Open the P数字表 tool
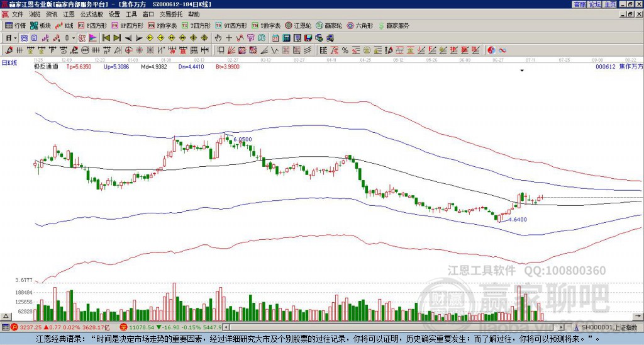This screenshot has width=644, height=345. (163, 25)
